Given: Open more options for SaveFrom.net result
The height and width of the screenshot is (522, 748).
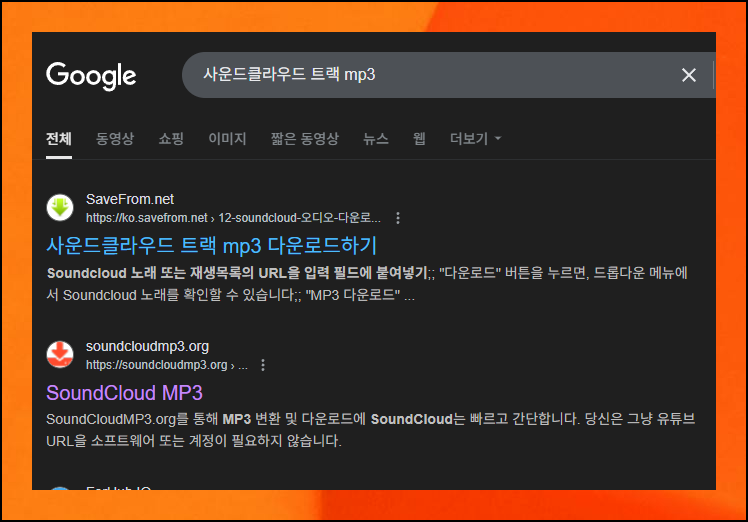Looking at the screenshot, I should click(x=398, y=218).
